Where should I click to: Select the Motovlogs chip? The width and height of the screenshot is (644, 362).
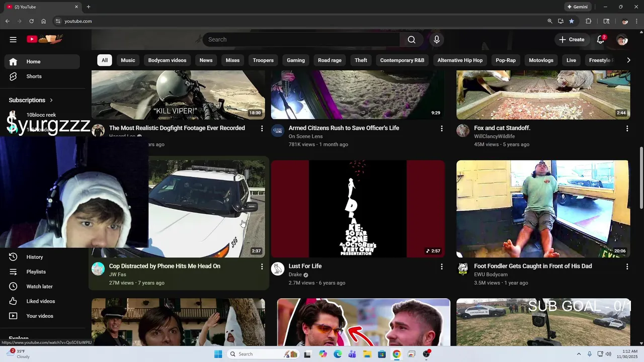541,60
